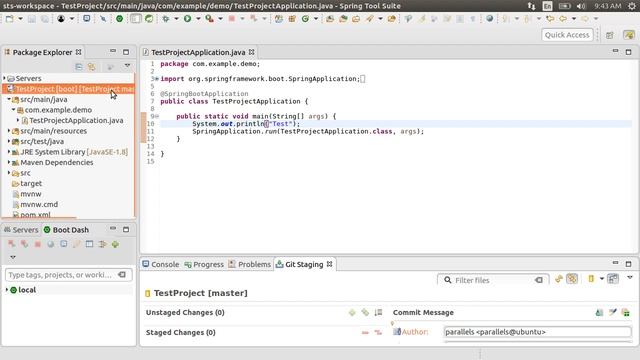Viewport: 640px width, 360px height.
Task: Click the Boot Dashboard green power icon in toolbar
Action: [x=120, y=19]
